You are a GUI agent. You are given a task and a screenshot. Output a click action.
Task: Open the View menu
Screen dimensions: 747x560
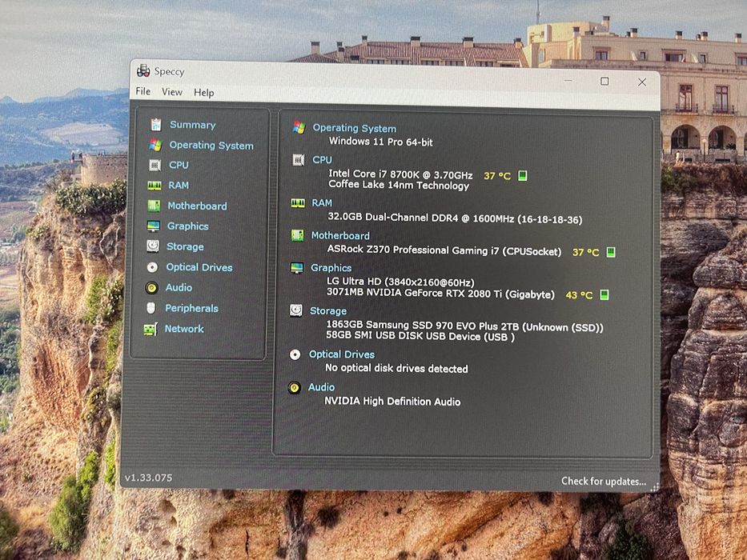tap(172, 92)
